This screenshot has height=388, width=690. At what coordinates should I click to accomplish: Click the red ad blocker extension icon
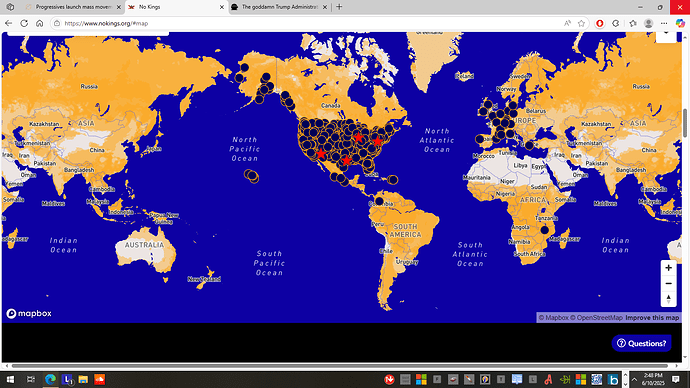(599, 23)
